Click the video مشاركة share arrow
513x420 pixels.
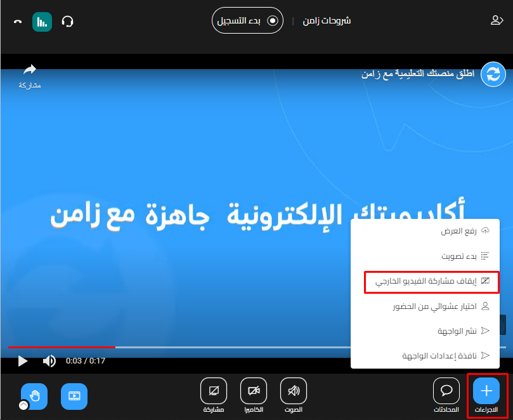point(30,70)
